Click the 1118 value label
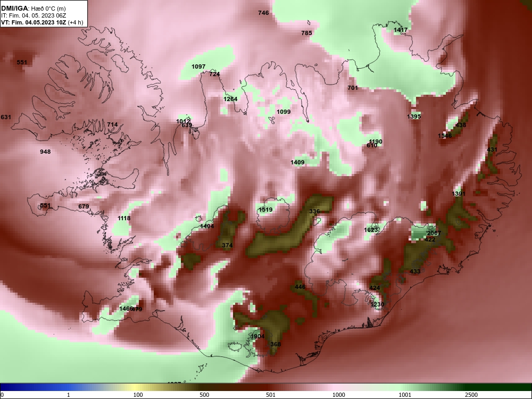The width and height of the screenshot is (532, 399). (124, 218)
